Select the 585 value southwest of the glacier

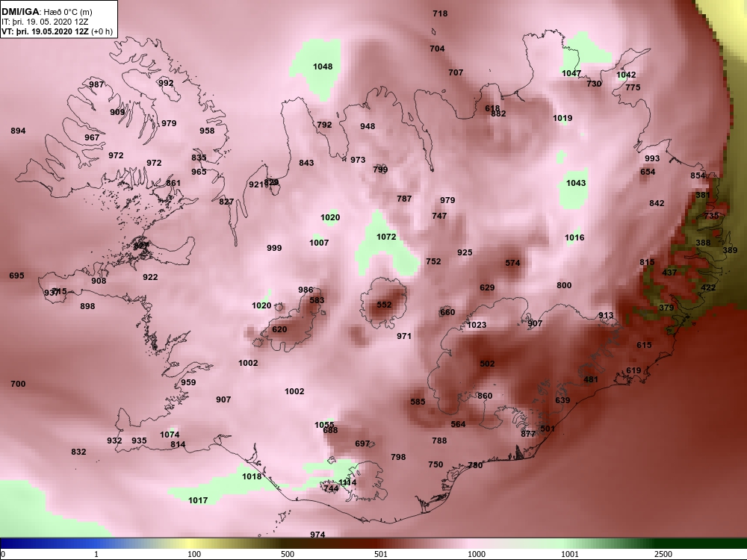(x=418, y=402)
